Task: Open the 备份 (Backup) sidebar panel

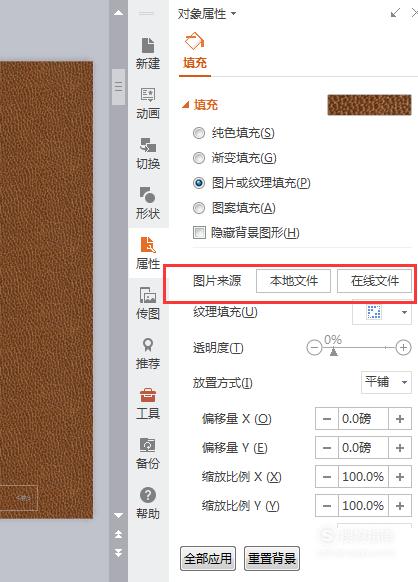Action: coord(148,454)
